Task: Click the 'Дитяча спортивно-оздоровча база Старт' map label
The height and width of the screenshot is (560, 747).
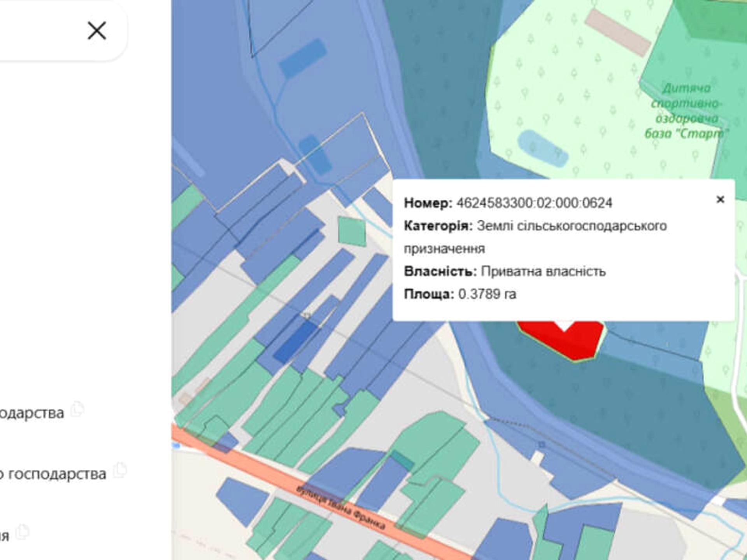Action: point(686,111)
